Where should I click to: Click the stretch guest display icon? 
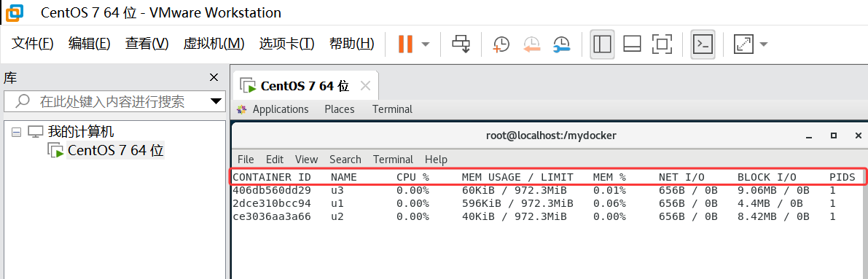743,44
